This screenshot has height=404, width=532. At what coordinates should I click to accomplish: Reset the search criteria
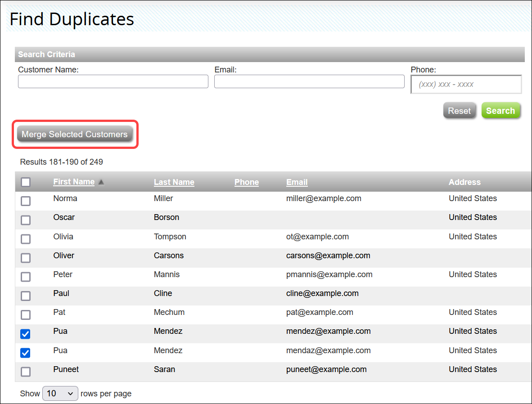coord(459,110)
